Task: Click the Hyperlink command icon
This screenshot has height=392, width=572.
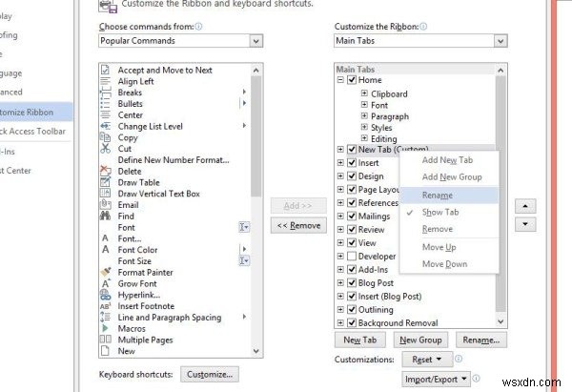Action: [107, 295]
